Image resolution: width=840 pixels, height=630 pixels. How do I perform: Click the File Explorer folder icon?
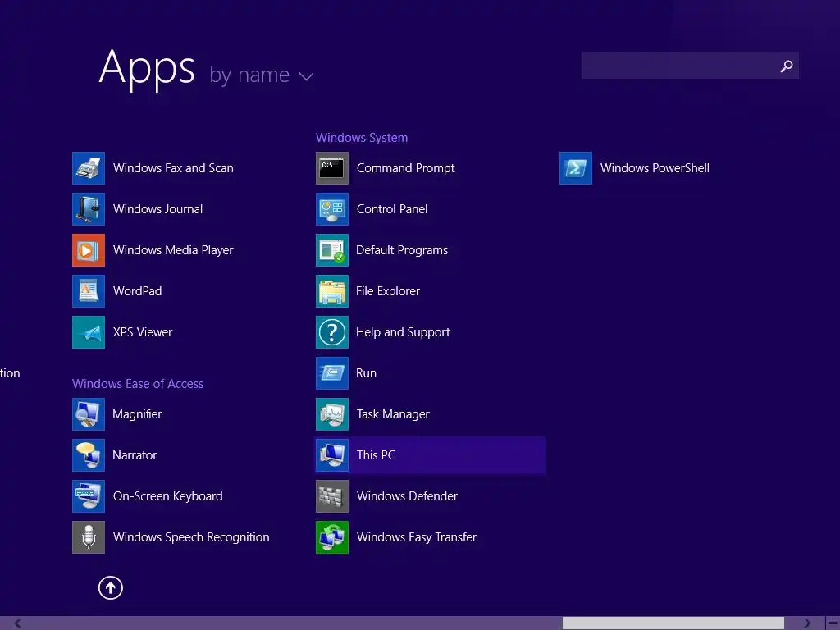click(332, 291)
